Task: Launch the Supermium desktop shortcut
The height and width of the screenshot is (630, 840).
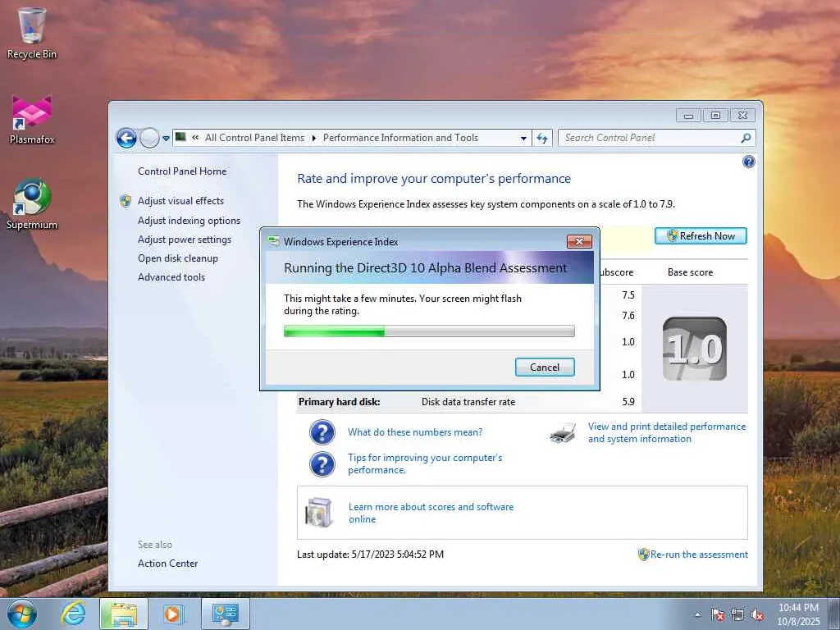Action: [x=32, y=204]
